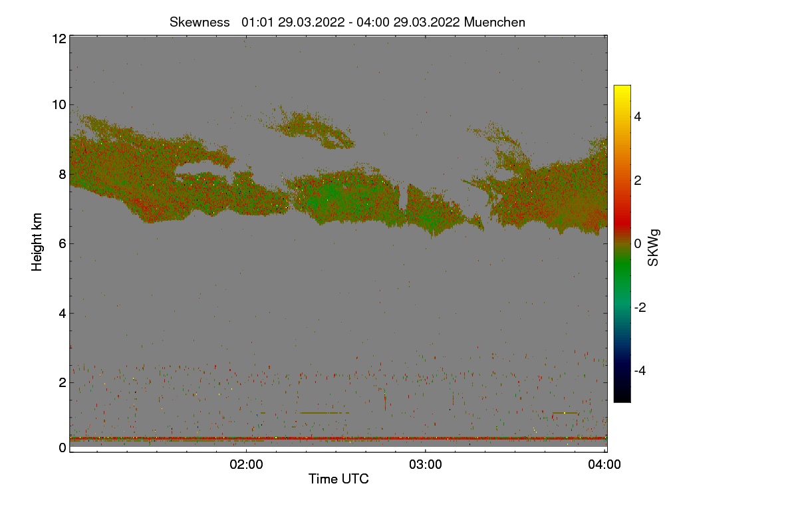
Task: Click the 'Height km' axis label
Action: click(37, 242)
